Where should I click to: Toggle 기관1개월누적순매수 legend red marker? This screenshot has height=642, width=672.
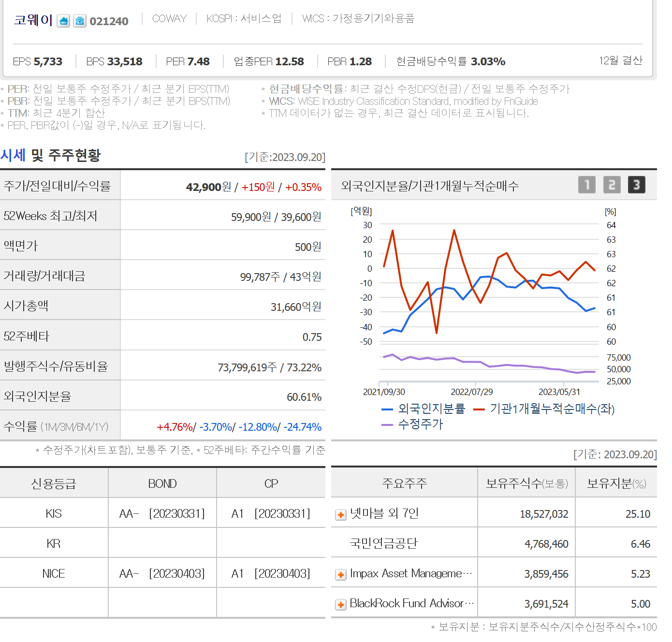point(479,409)
